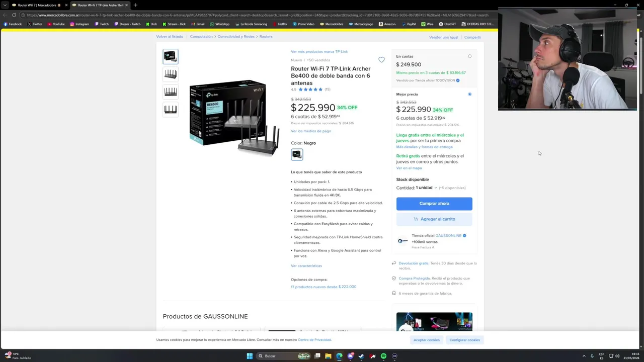Open the browser tab list dropdown
Image resolution: width=644 pixels, height=362 pixels.
click(x=5, y=5)
